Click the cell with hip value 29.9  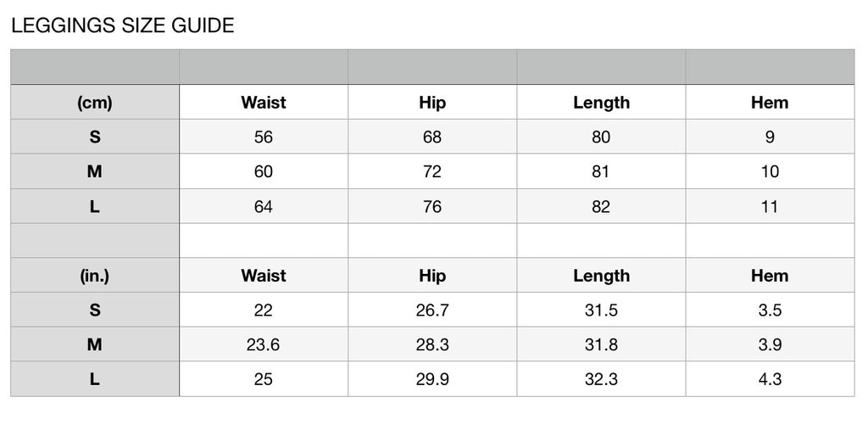[x=432, y=379]
